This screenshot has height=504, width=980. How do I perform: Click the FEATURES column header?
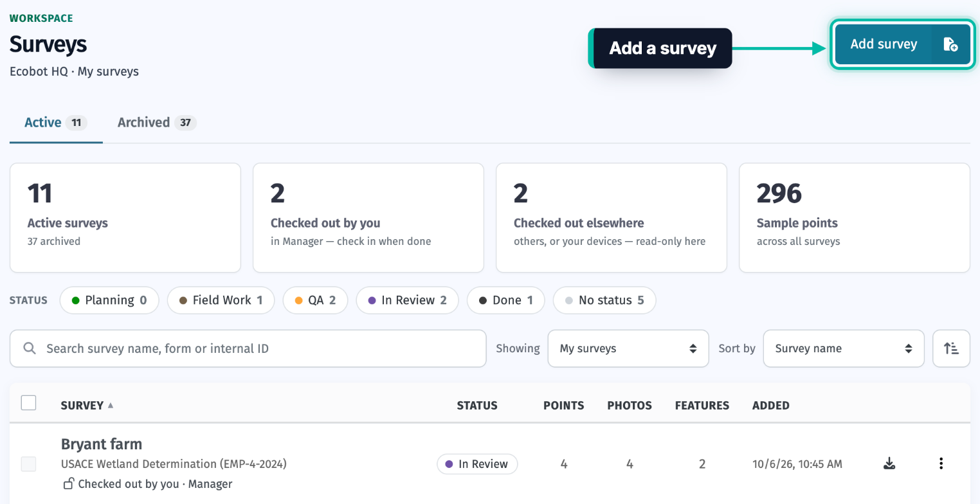point(702,406)
